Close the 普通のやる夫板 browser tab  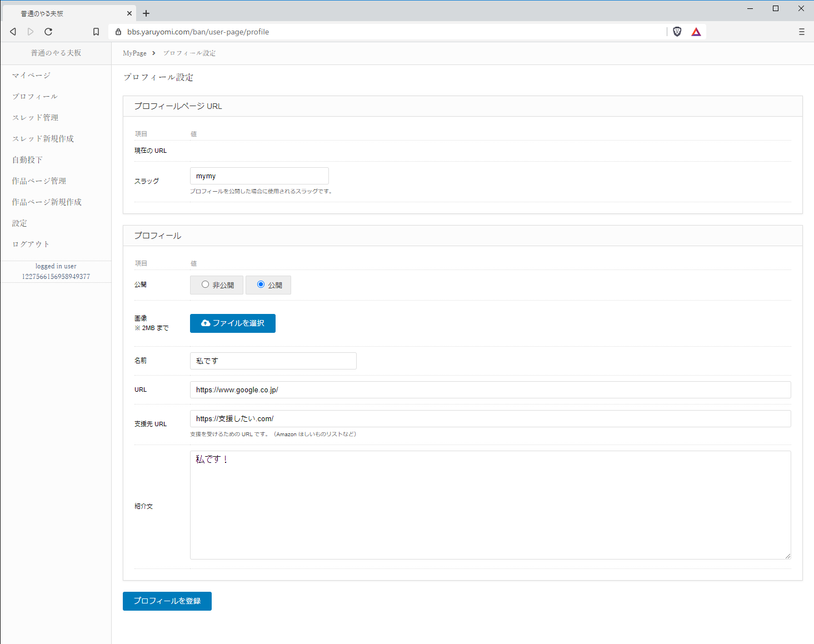(129, 13)
